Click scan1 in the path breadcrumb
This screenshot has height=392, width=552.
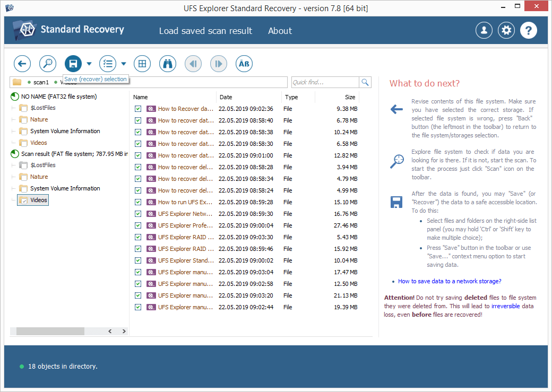tap(41, 82)
